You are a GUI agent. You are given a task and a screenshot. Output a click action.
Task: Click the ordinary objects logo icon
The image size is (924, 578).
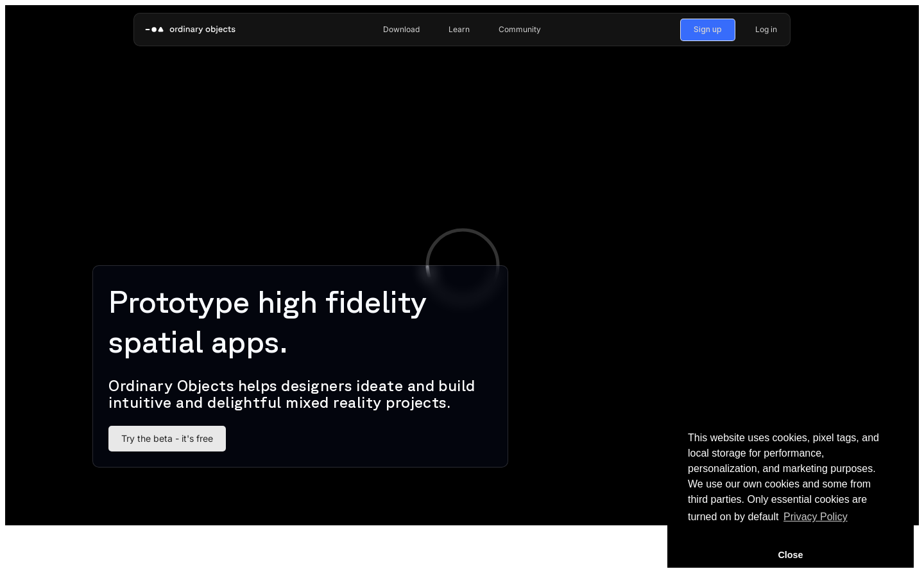pyautogui.click(x=155, y=30)
